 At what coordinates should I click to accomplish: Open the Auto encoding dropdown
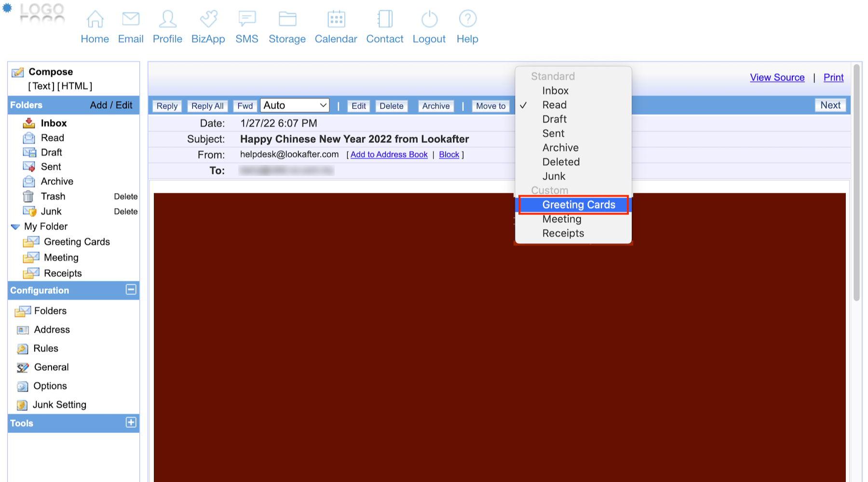(x=295, y=106)
